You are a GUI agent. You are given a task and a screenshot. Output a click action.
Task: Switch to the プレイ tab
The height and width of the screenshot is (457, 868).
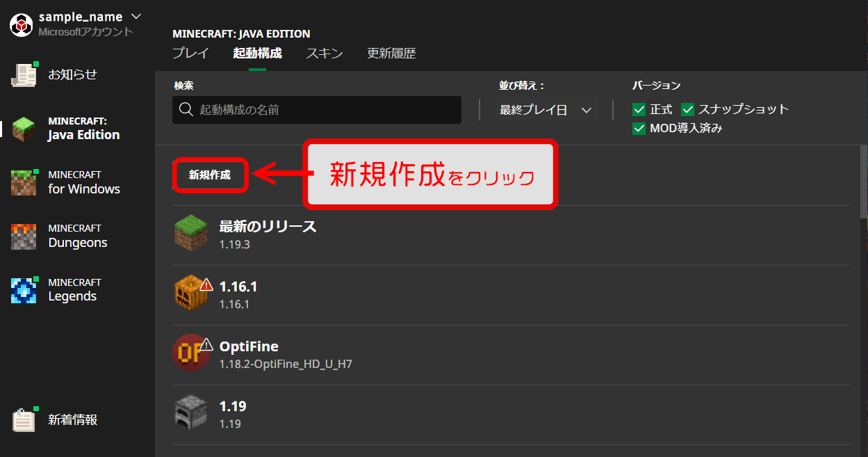[190, 54]
